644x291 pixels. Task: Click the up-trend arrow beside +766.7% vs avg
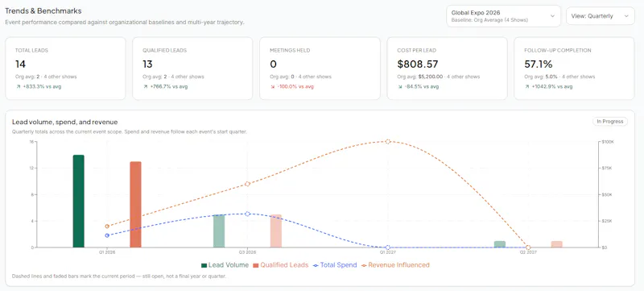coord(145,87)
